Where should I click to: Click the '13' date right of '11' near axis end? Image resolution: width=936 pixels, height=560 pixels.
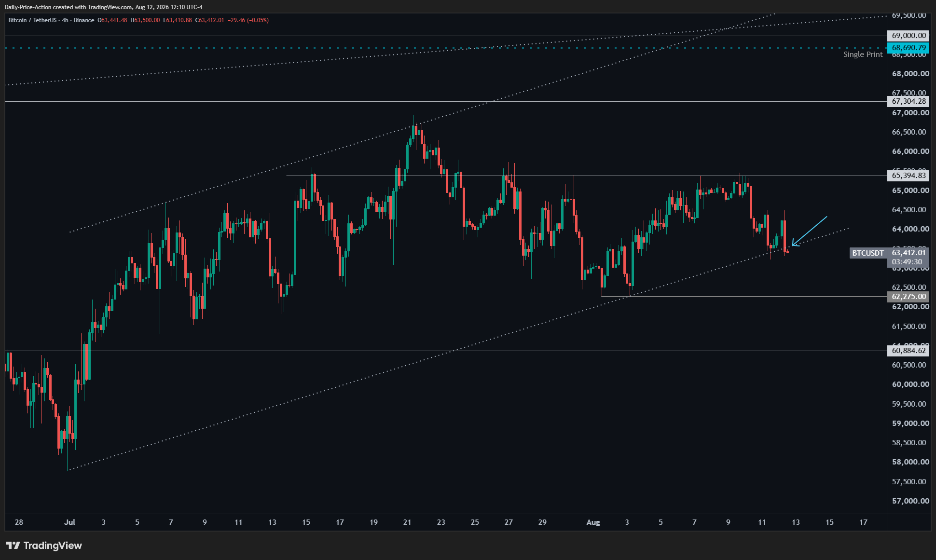796,522
